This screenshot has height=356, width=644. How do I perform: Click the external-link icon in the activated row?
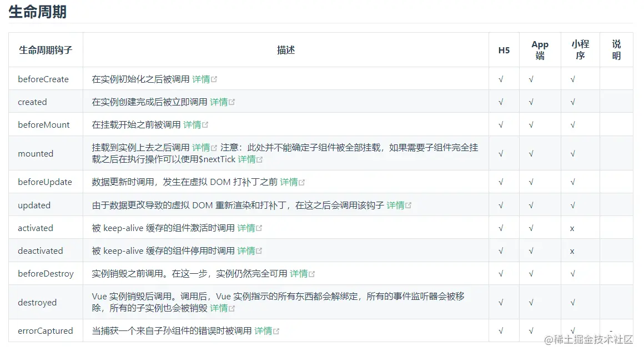click(259, 228)
